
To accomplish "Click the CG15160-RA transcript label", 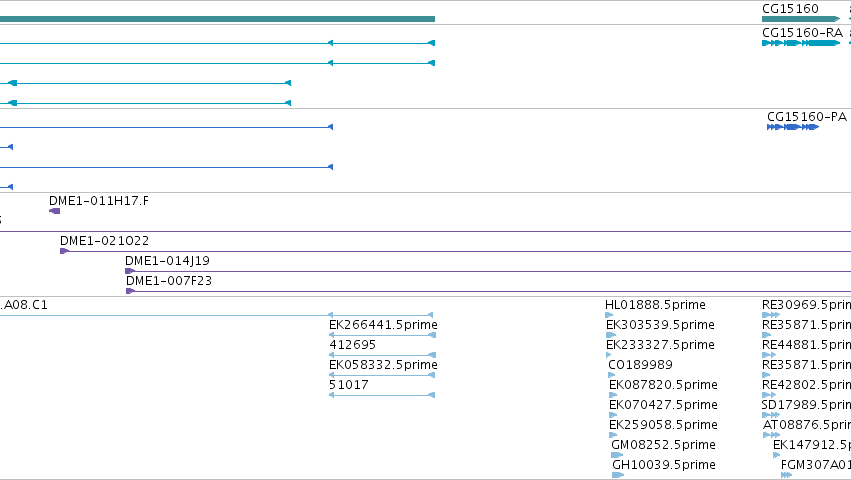I will coord(802,33).
